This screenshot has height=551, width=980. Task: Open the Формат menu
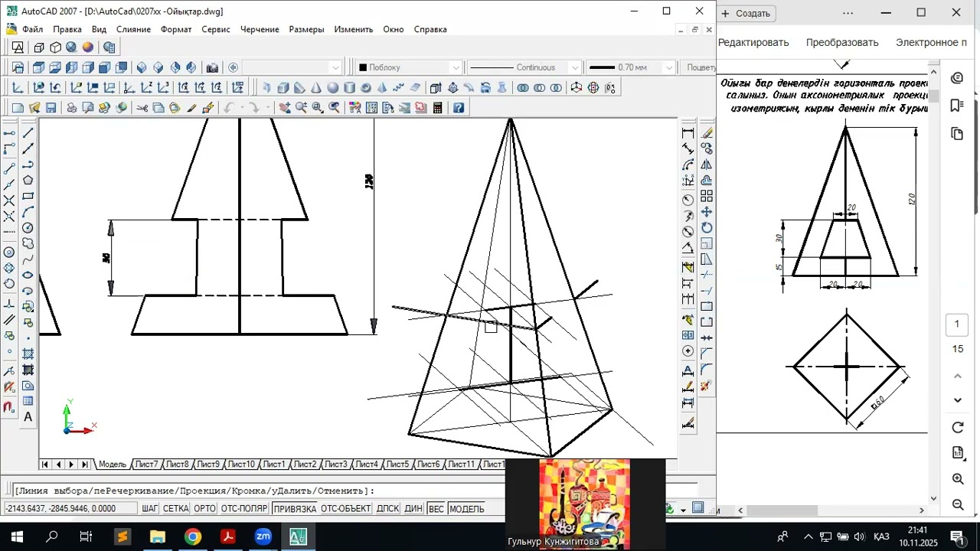point(176,29)
